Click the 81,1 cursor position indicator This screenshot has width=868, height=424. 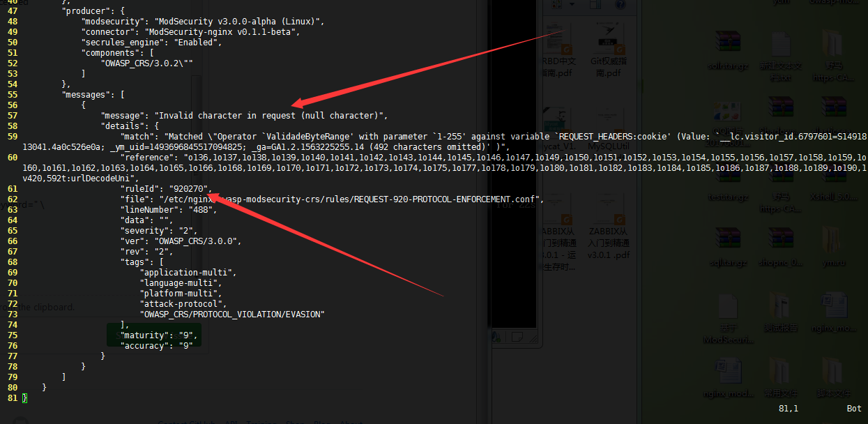pos(789,408)
